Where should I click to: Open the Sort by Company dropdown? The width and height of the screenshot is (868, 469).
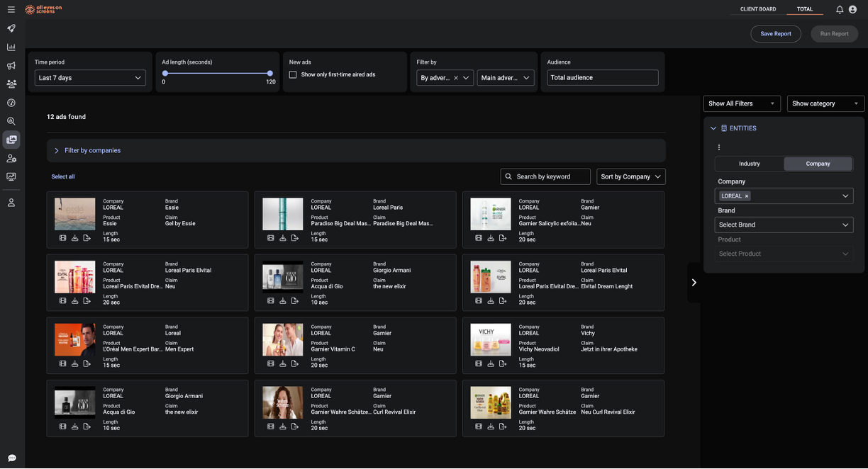tap(631, 176)
